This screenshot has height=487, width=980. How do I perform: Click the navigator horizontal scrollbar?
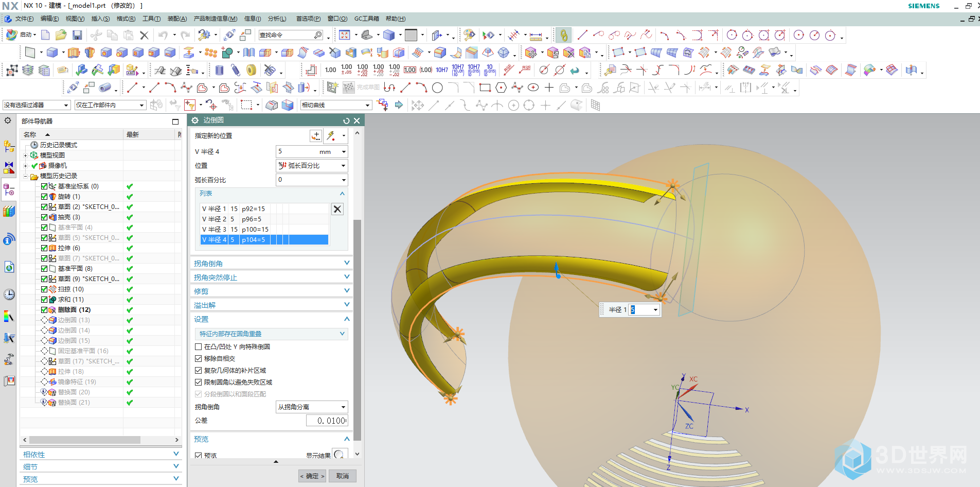pos(85,440)
